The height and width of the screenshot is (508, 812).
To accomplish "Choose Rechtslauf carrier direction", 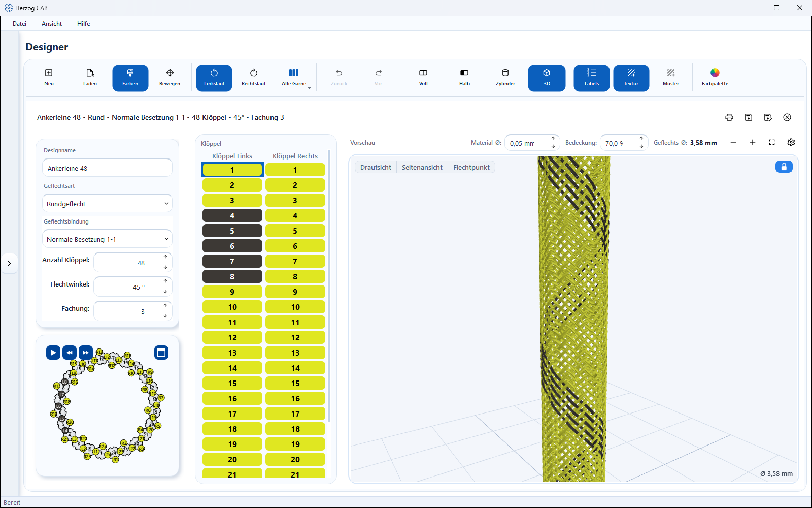I will click(x=253, y=78).
